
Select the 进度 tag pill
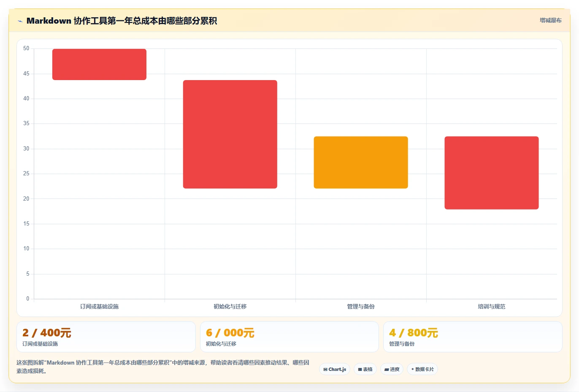(x=392, y=369)
